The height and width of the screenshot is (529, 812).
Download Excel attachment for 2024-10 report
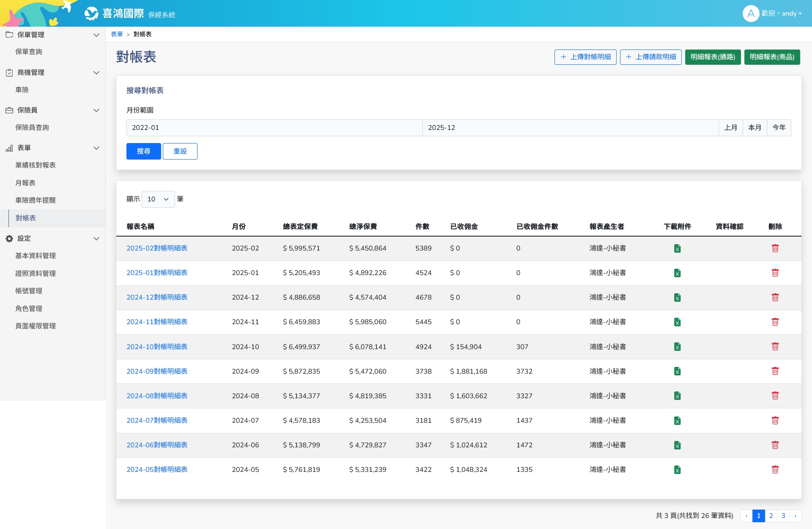coord(677,347)
